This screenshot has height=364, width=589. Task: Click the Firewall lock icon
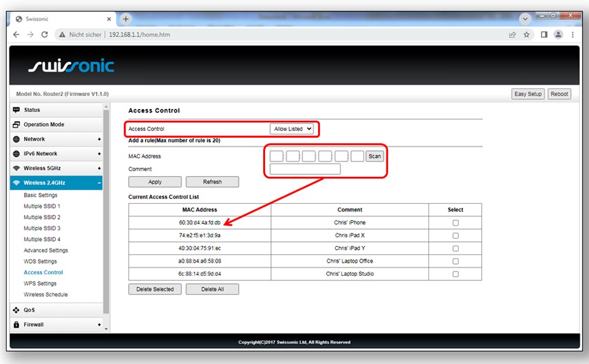pyautogui.click(x=16, y=325)
